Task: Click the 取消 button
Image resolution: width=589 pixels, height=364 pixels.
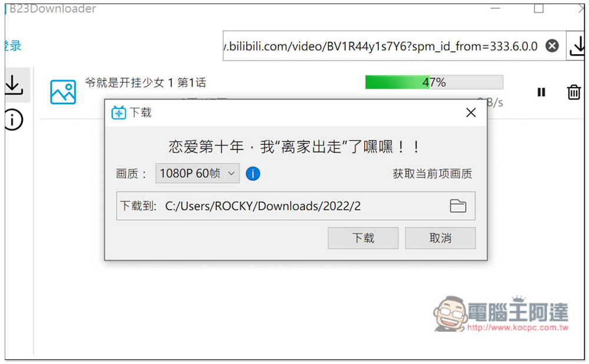Action: coord(440,238)
